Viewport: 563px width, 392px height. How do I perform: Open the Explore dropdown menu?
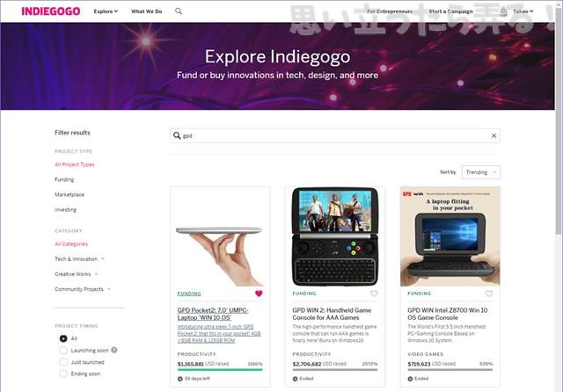tap(106, 11)
